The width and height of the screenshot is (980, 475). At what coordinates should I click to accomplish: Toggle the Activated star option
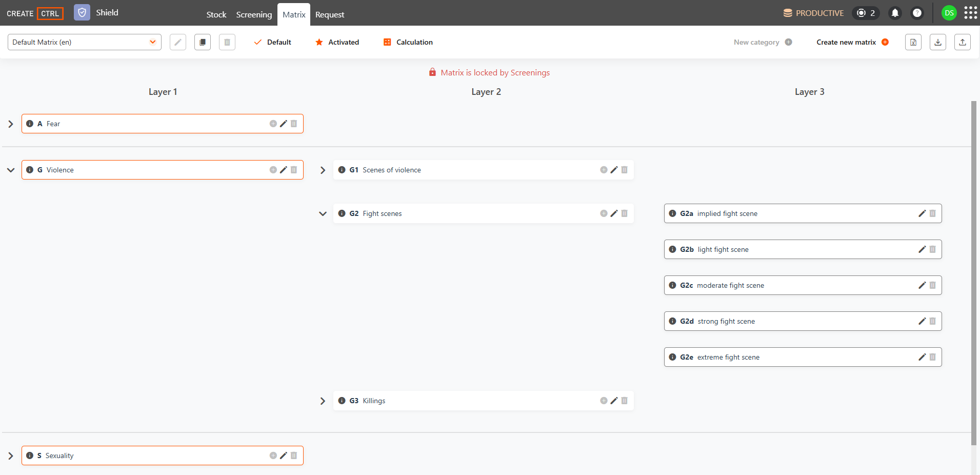coord(337,42)
